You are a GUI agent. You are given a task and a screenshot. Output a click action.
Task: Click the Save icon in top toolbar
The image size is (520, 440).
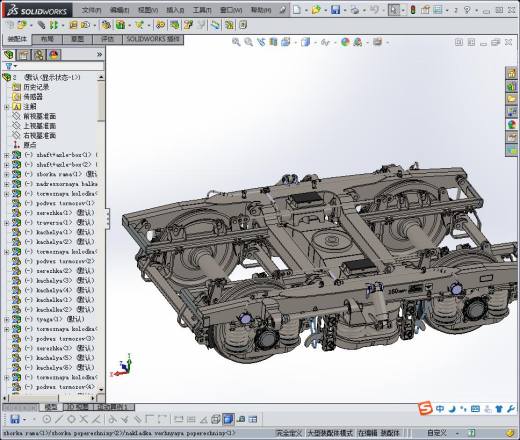tap(335, 10)
